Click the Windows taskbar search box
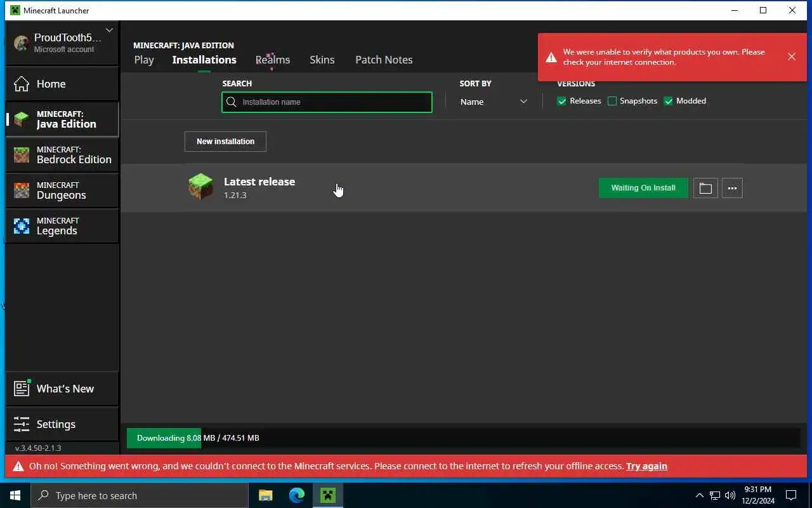The image size is (812, 508). click(140, 495)
